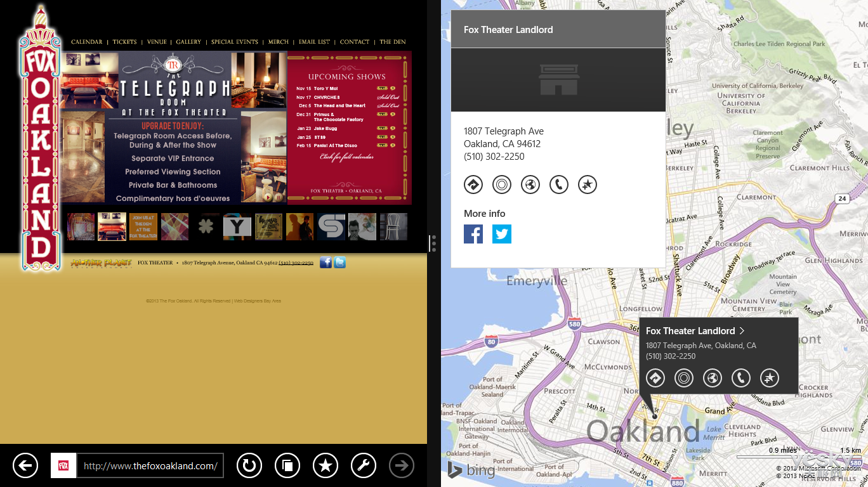Click the Twitter icon in the Fox website footer
The image size is (868, 487).
click(339, 262)
